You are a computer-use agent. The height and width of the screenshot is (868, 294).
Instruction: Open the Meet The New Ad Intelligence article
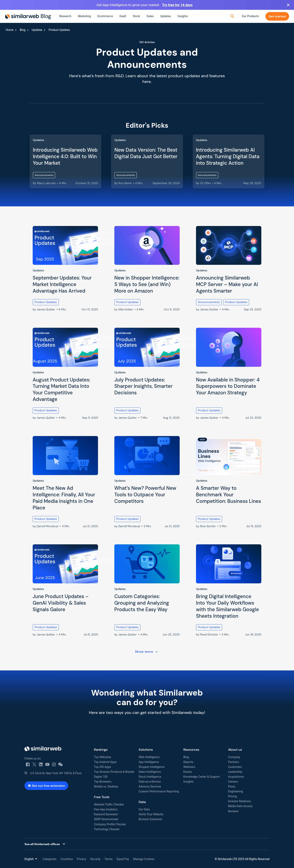pyautogui.click(x=64, y=498)
